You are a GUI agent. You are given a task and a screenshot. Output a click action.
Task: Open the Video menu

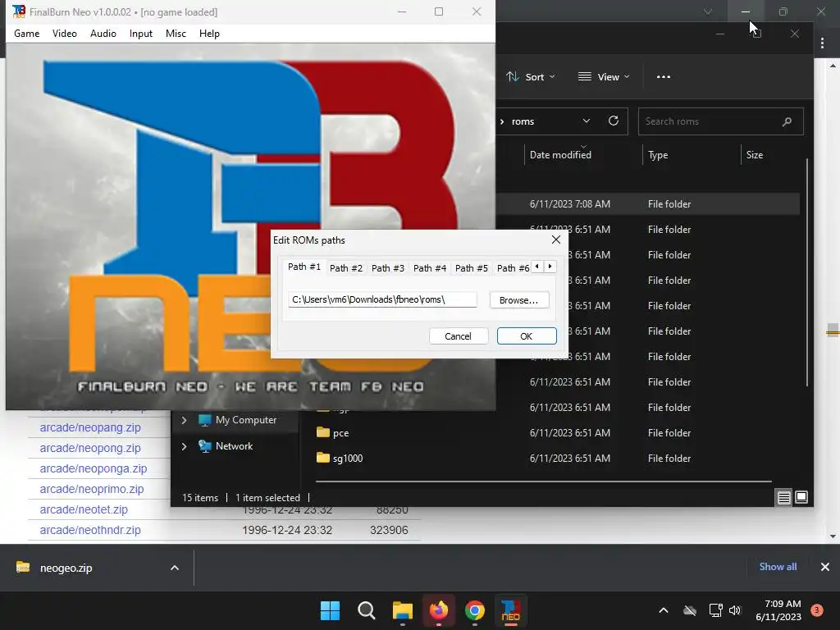pos(64,33)
